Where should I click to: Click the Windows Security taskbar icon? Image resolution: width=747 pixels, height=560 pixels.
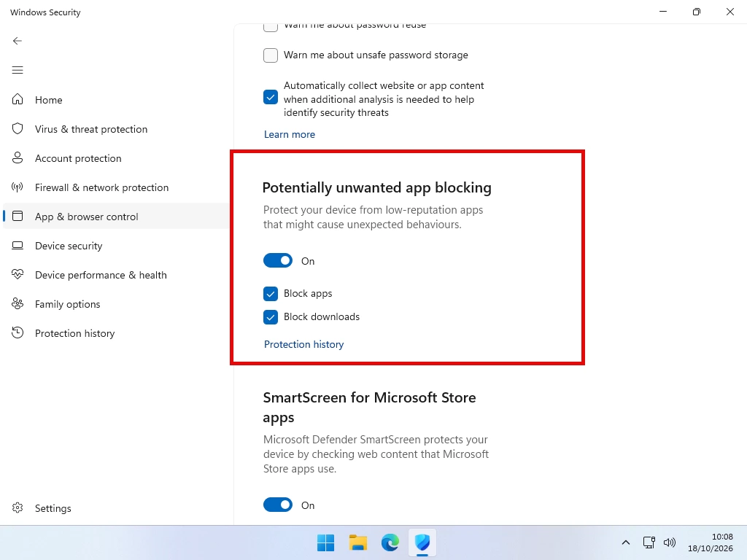point(422,542)
